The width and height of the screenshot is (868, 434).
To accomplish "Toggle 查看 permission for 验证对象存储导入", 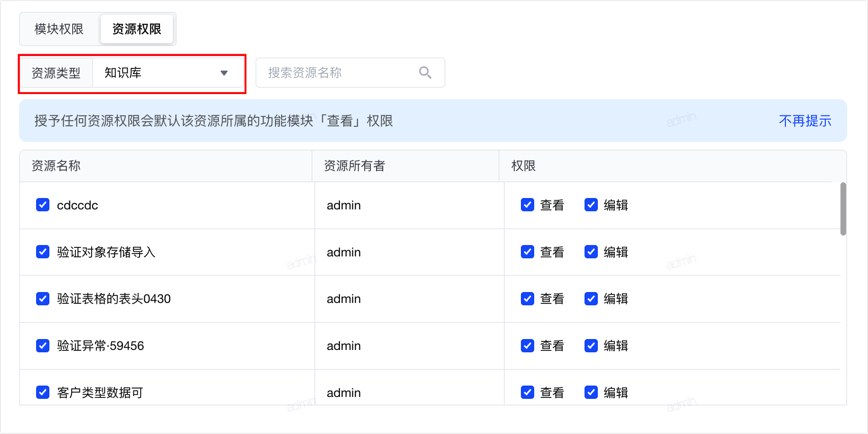I will [x=528, y=252].
